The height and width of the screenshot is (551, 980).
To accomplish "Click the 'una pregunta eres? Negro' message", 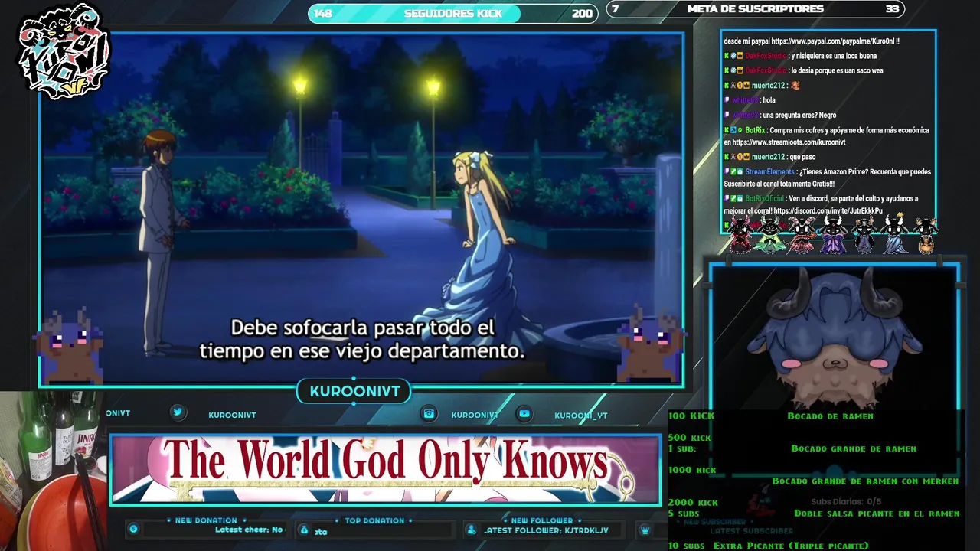I will pos(800,116).
